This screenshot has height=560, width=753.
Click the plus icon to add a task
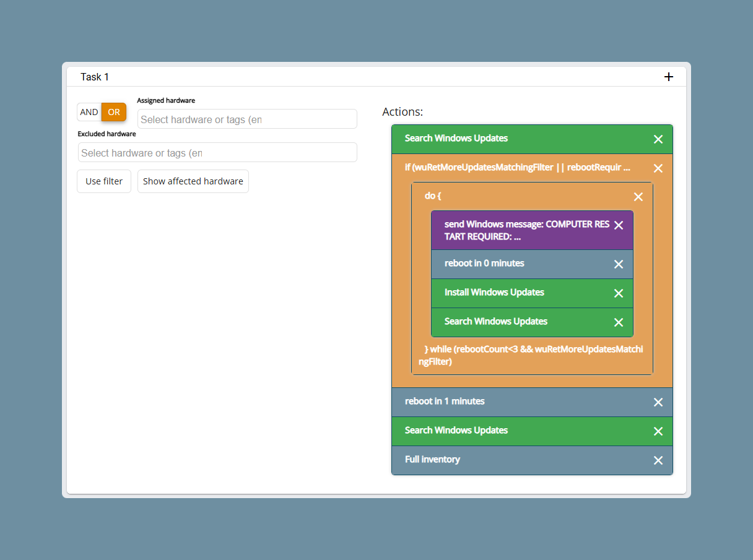[x=669, y=77]
